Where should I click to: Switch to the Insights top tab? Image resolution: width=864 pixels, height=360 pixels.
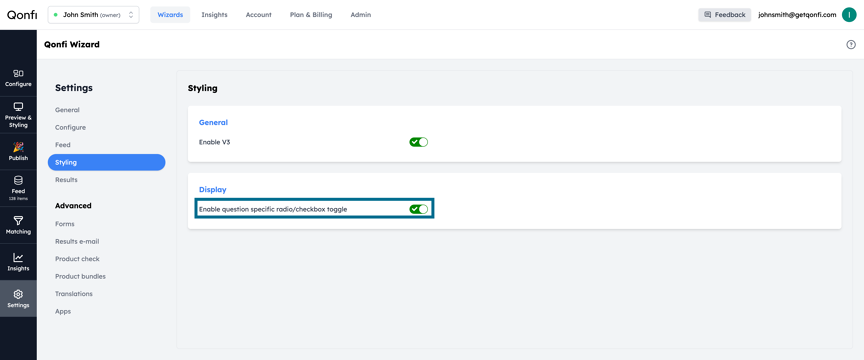point(214,15)
